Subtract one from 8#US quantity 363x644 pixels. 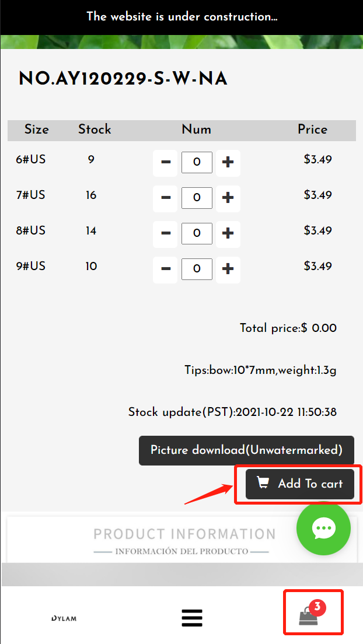coord(165,234)
